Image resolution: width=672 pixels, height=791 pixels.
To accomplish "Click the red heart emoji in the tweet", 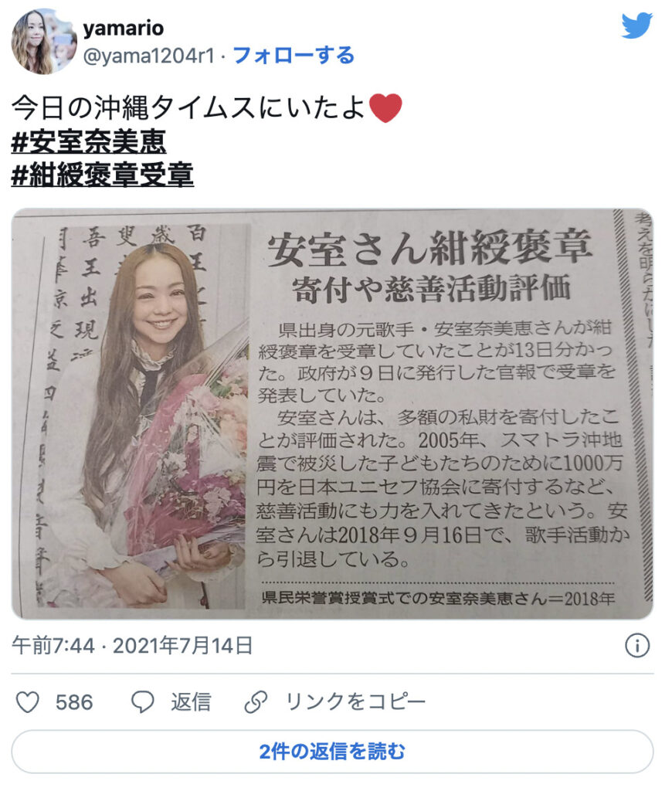I will pyautogui.click(x=385, y=108).
